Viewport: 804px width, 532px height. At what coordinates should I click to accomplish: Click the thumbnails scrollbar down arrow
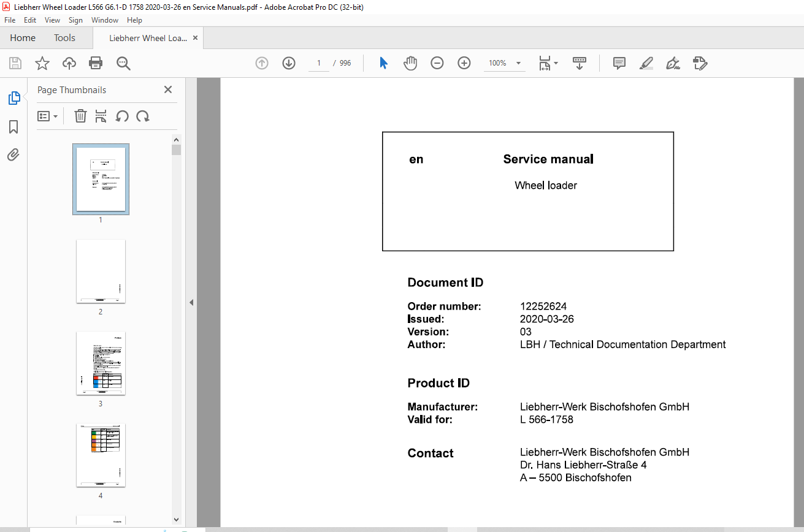177,520
